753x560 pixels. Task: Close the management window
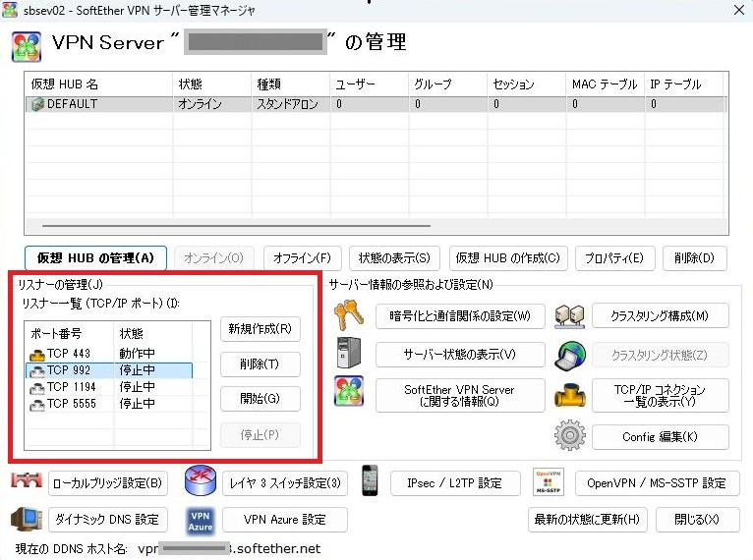[739, 10]
